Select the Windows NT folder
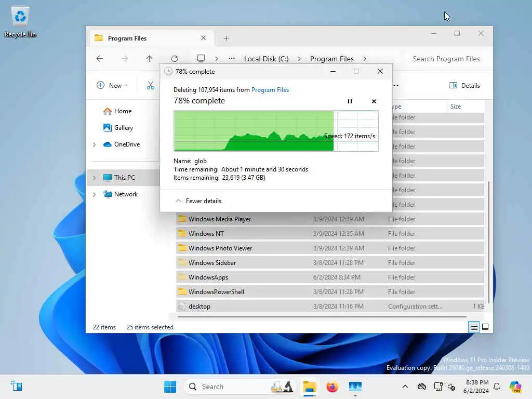This screenshot has width=532, height=399. [x=330, y=234]
